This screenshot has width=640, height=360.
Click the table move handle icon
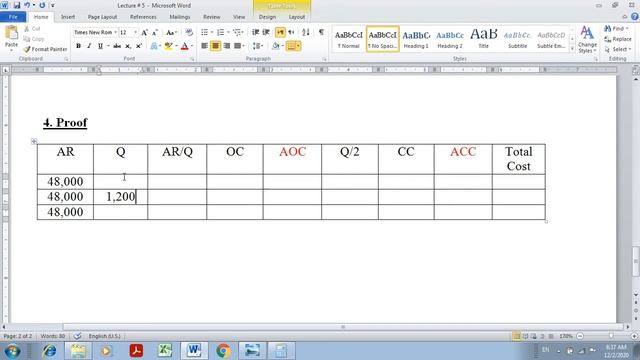(x=34, y=141)
